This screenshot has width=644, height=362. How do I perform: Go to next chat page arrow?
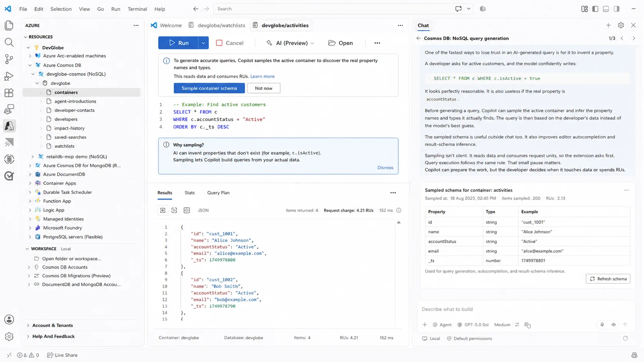point(634,38)
